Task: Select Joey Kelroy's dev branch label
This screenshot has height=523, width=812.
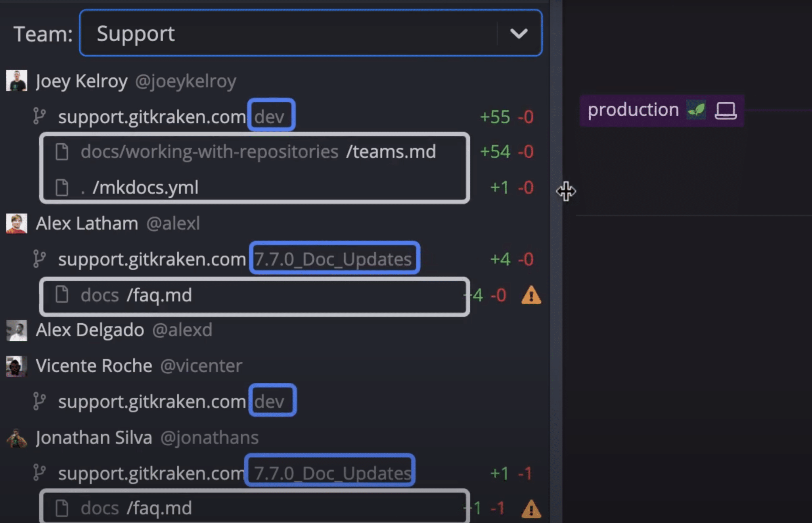Action: pos(271,115)
